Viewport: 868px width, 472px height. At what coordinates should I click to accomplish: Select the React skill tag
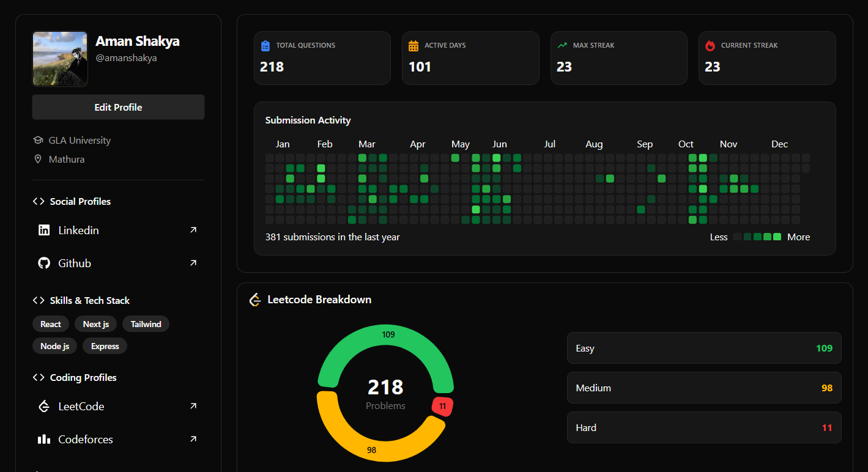coord(51,325)
